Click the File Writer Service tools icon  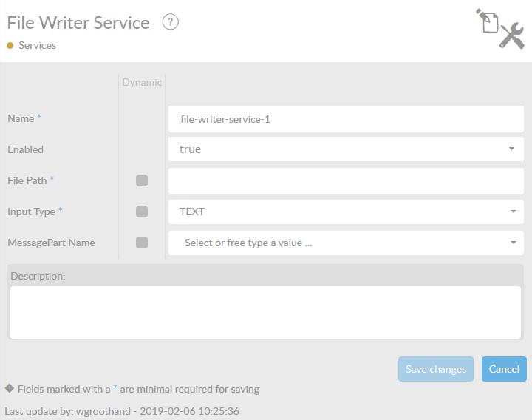click(499, 29)
